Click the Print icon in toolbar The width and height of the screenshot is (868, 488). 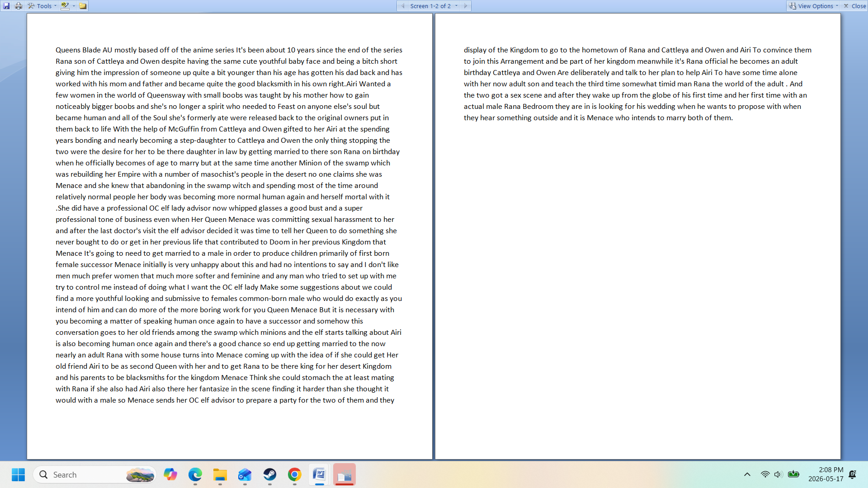19,6
